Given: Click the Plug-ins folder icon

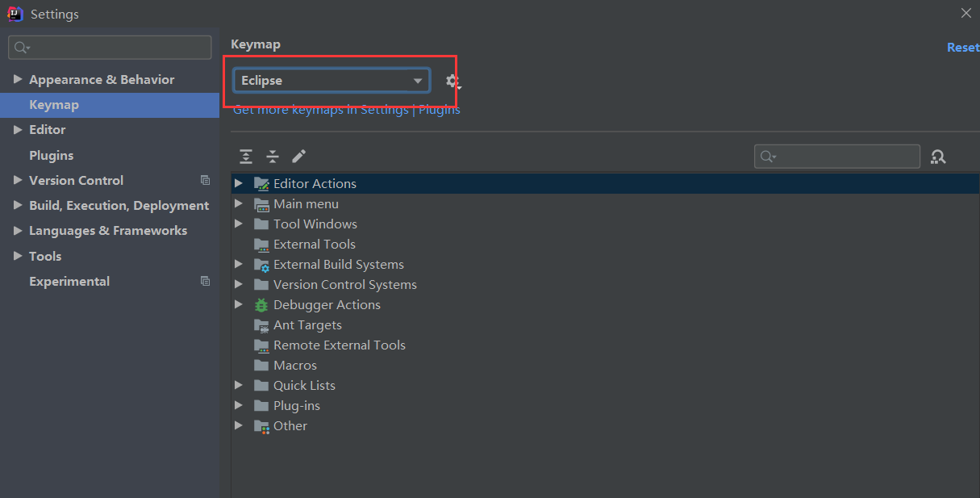Looking at the screenshot, I should tap(261, 406).
